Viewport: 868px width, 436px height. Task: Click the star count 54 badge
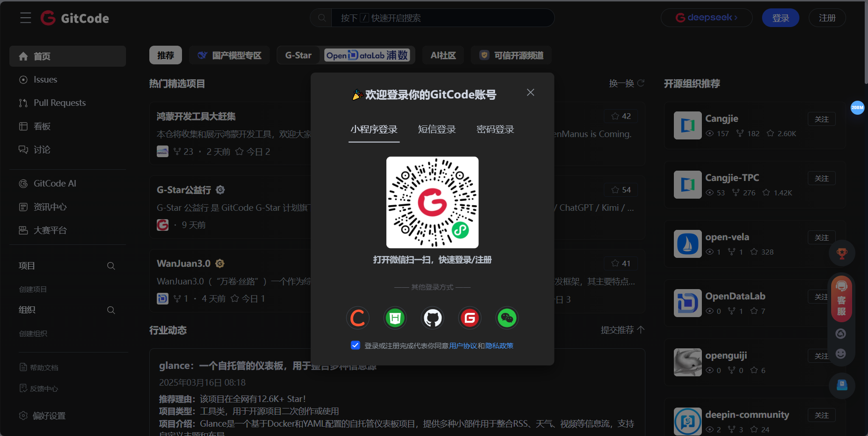621,190
